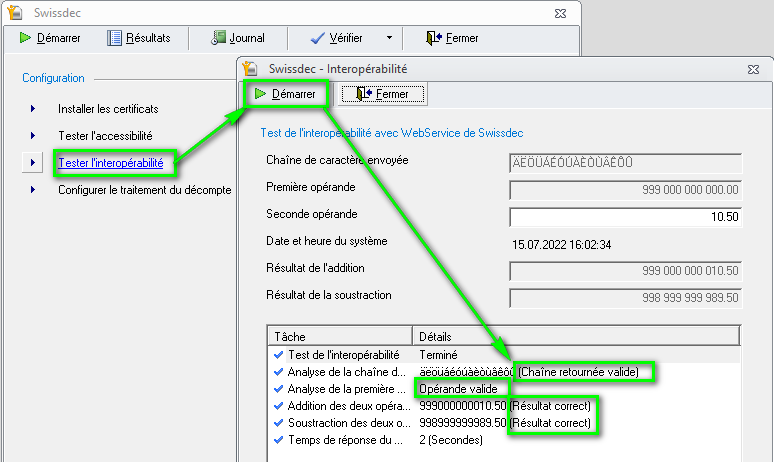Click the Chaîne de caractère envoyée field
Screen dimensions: 774x462
point(625,163)
